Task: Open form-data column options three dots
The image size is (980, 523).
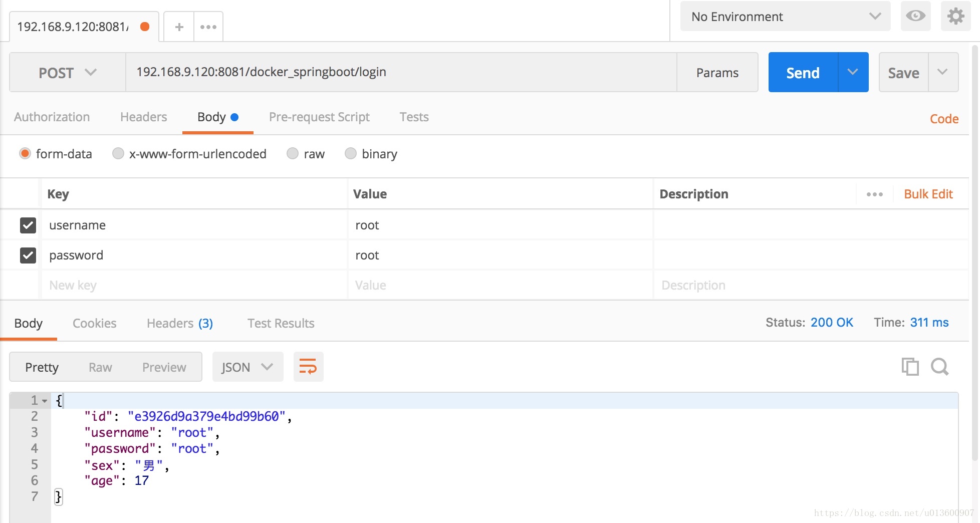Action: tap(875, 194)
